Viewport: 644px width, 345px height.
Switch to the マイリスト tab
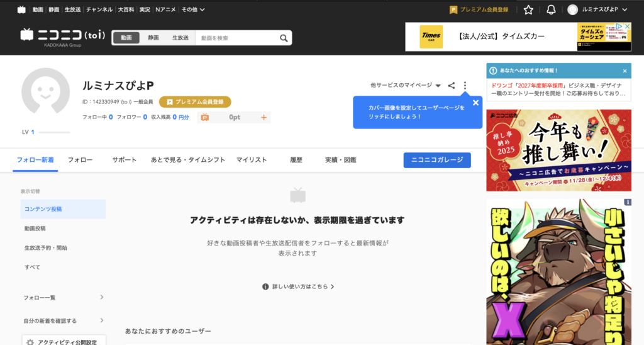point(252,160)
